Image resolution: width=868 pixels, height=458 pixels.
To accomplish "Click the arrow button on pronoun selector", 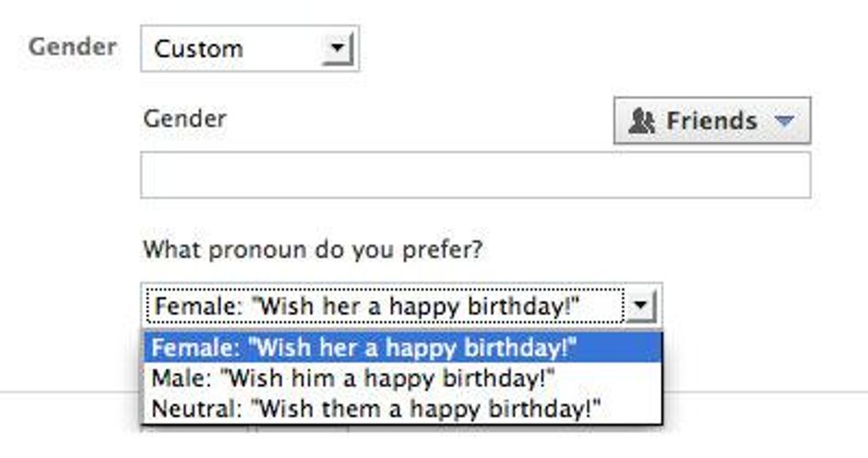I will (640, 307).
